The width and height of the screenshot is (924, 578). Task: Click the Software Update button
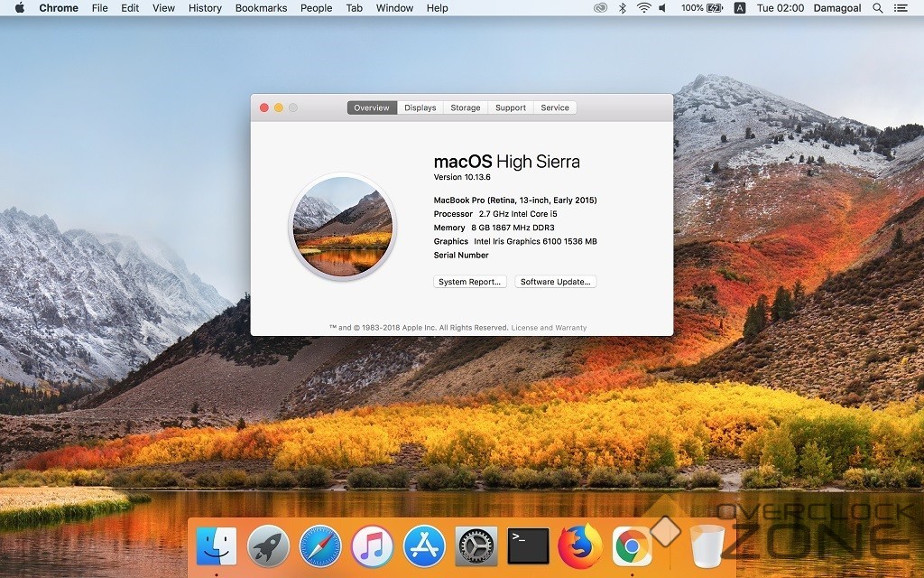tap(556, 282)
